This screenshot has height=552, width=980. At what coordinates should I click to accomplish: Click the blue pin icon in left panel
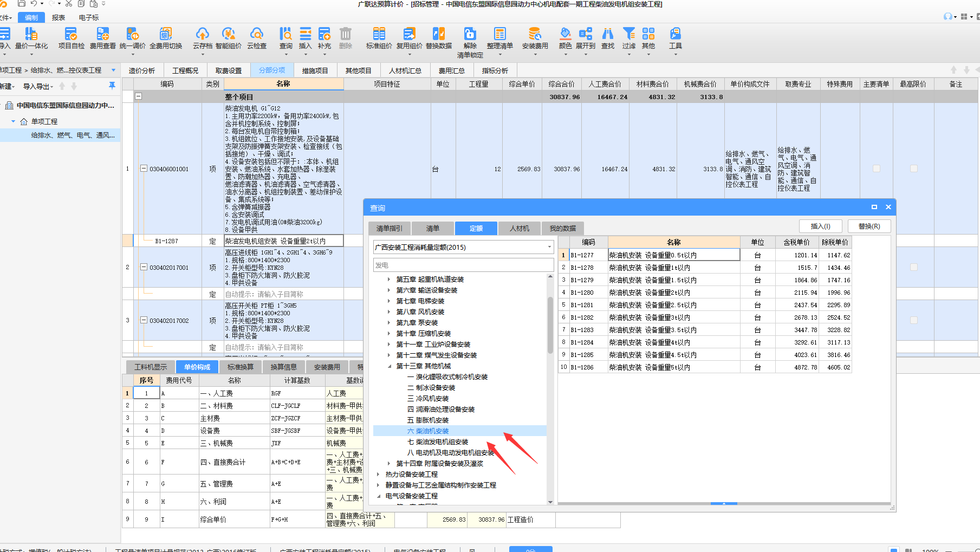coord(112,86)
